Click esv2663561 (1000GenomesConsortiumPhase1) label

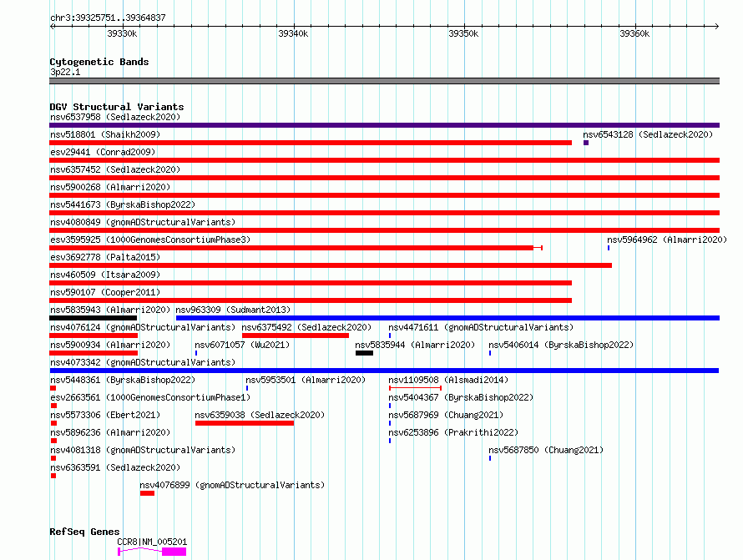click(150, 397)
